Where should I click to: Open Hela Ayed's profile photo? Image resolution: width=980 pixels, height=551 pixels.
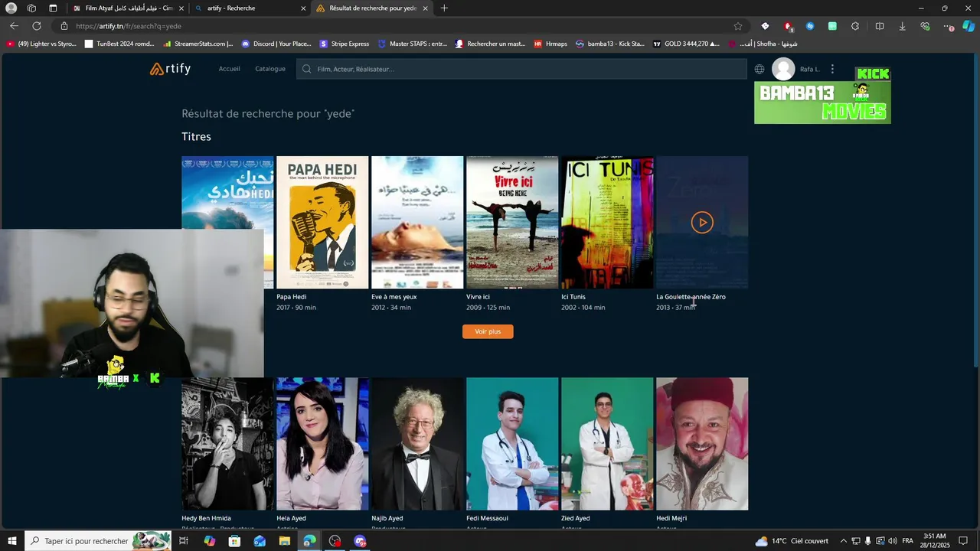click(x=322, y=444)
